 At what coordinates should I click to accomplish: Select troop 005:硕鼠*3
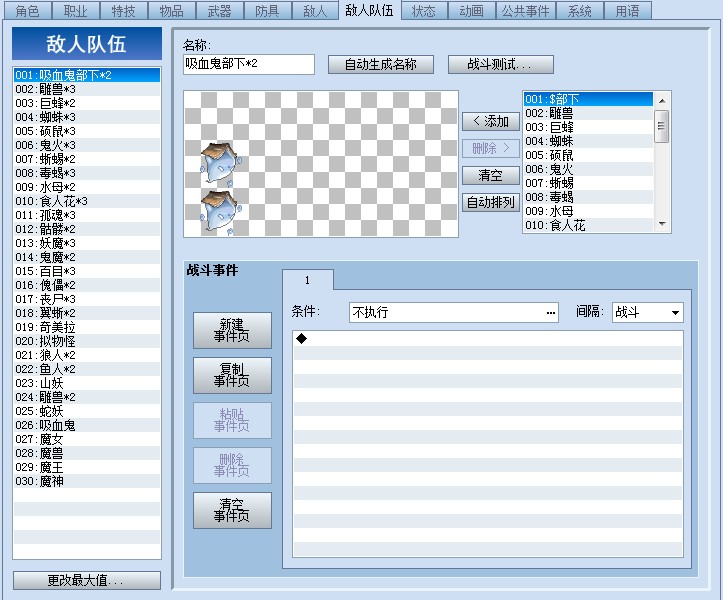87,131
